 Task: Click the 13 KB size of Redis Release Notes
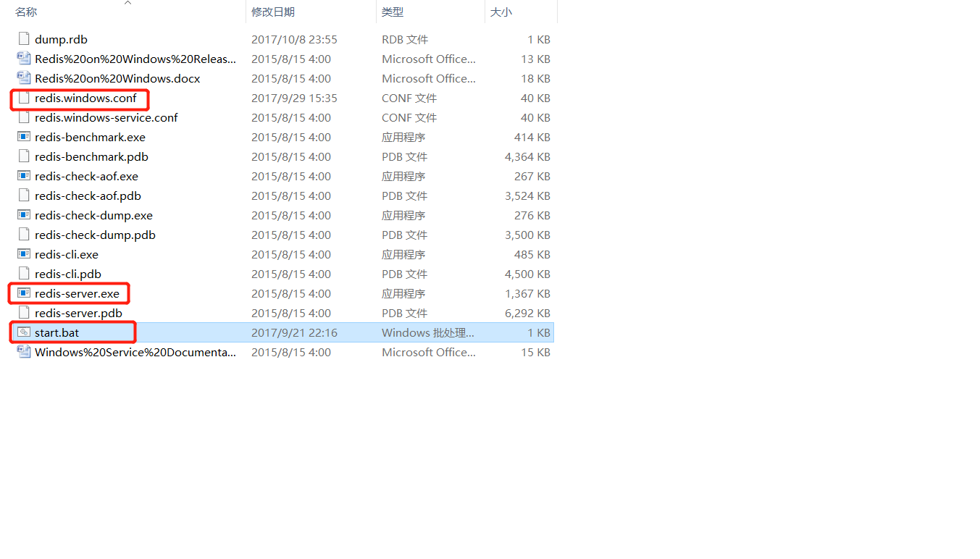[536, 59]
